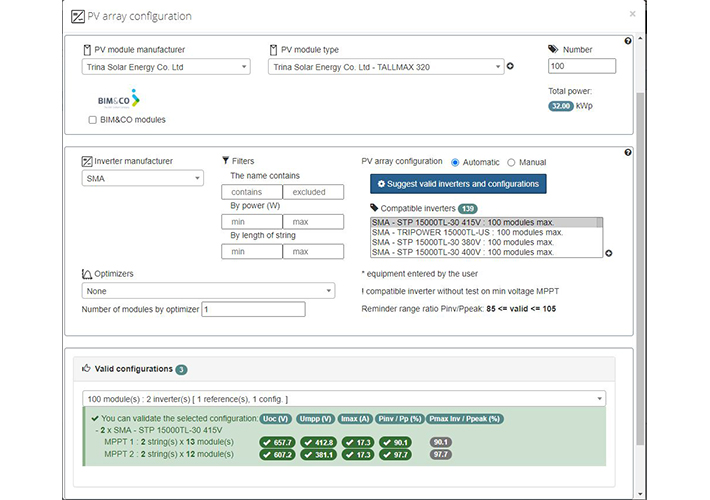Click the string length max field

[x=313, y=251]
